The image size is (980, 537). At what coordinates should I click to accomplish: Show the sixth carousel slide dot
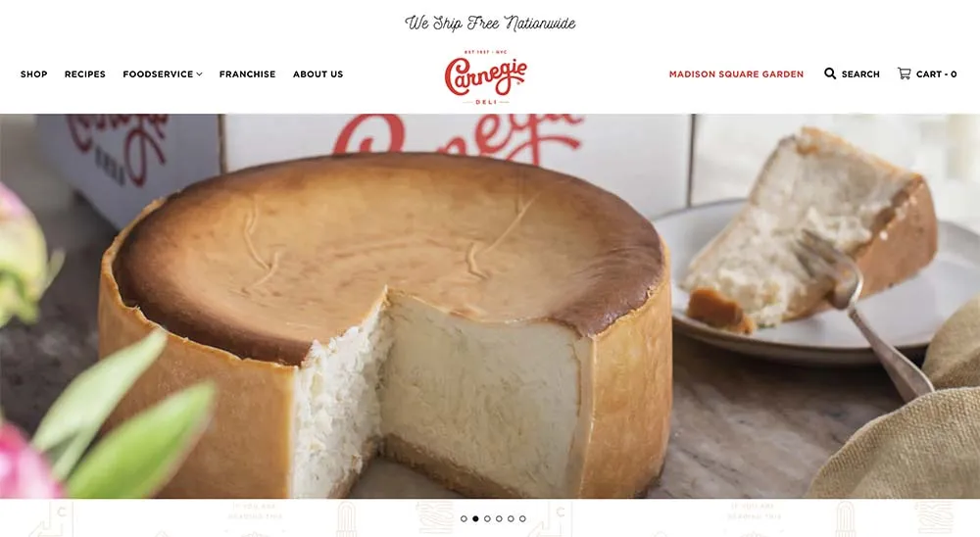[522, 518]
